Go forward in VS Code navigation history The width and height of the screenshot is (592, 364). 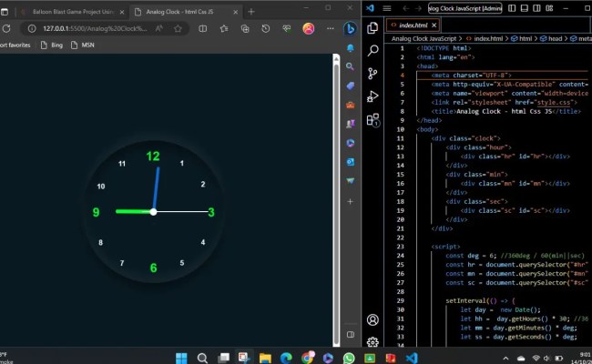tap(418, 8)
